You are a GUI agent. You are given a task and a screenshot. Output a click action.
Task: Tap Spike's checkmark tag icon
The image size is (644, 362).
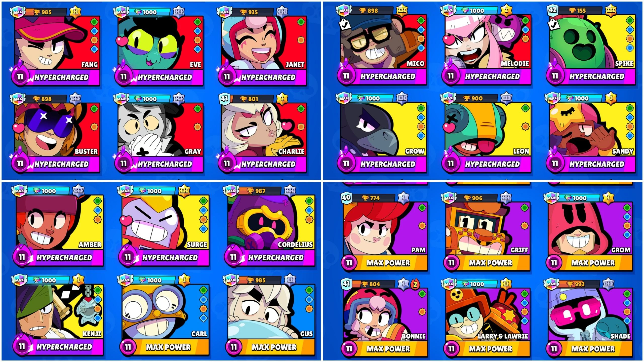coord(553,24)
